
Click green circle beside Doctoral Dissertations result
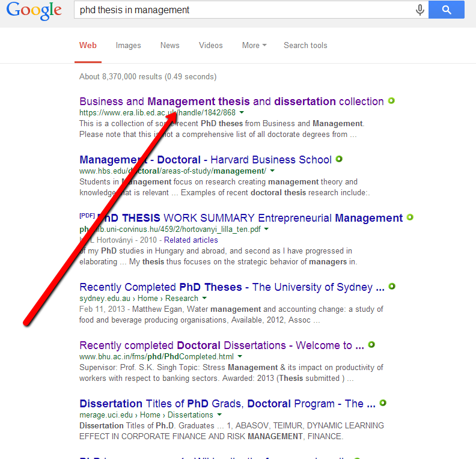pos(371,345)
